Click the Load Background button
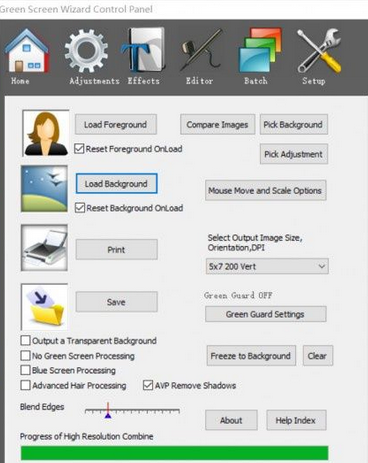Image resolution: width=368 pixels, height=463 pixels. (116, 183)
